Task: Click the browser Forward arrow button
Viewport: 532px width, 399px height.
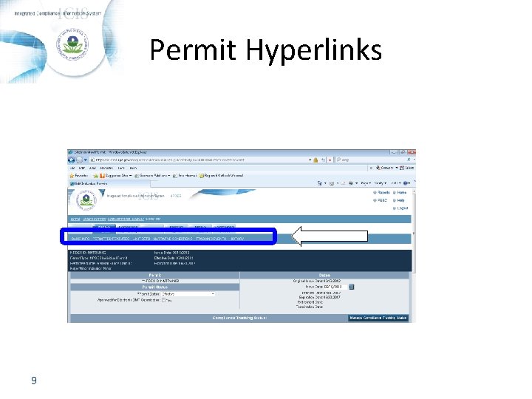Action: pos(79,160)
